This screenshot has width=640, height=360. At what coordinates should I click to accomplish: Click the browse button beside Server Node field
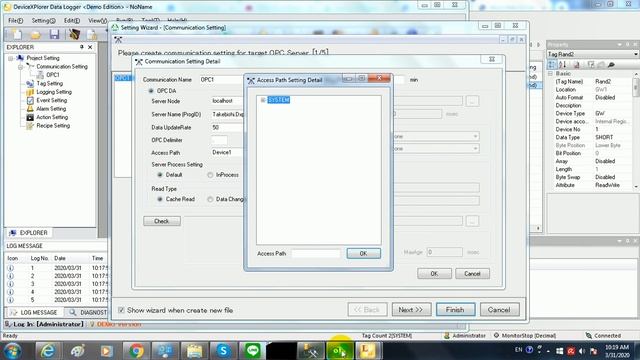coord(472,101)
